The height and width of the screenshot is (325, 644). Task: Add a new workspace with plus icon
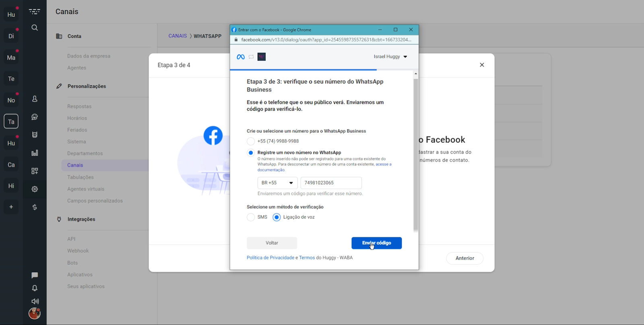11,207
